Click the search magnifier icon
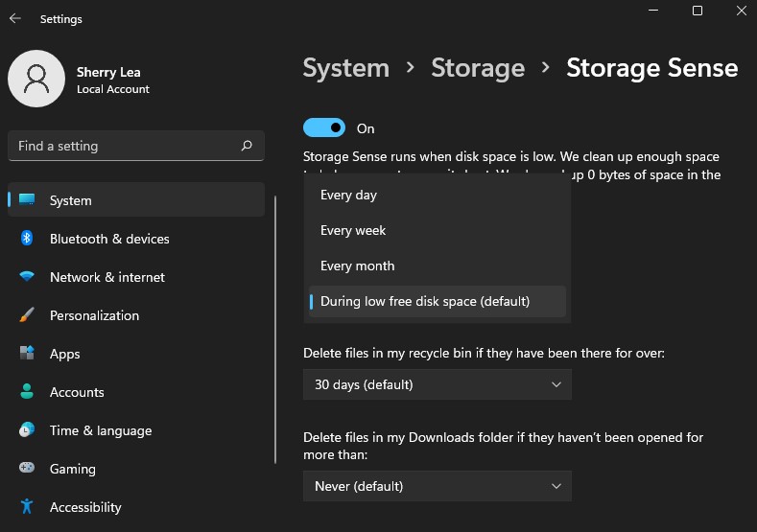The width and height of the screenshot is (757, 532). pyautogui.click(x=247, y=146)
